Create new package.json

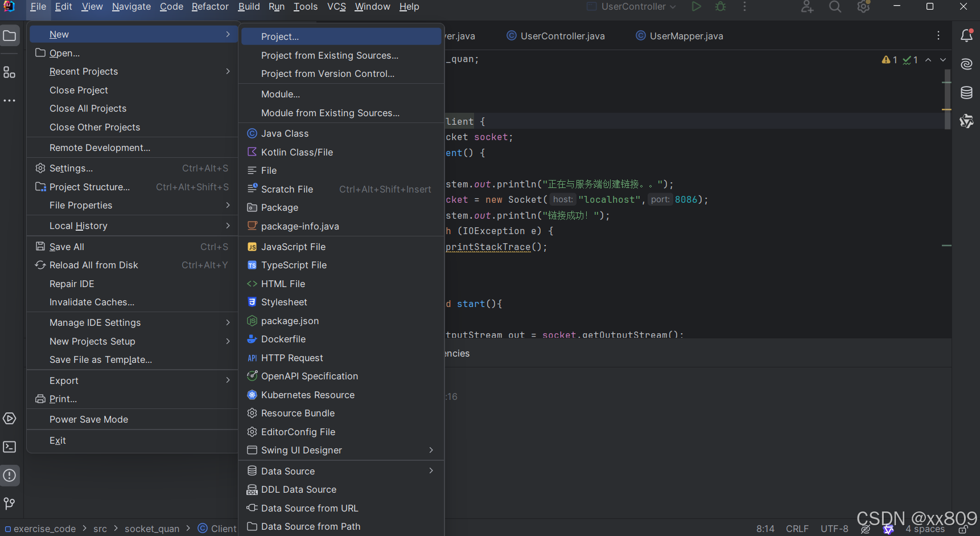point(341,321)
